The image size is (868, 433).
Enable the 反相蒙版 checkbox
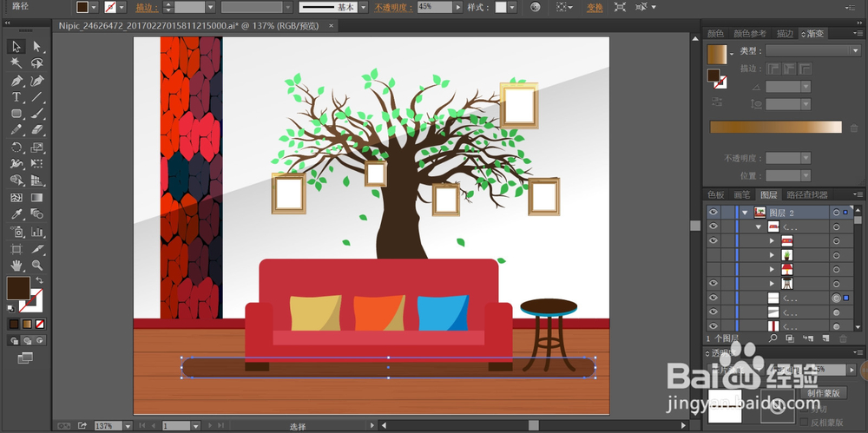(805, 422)
